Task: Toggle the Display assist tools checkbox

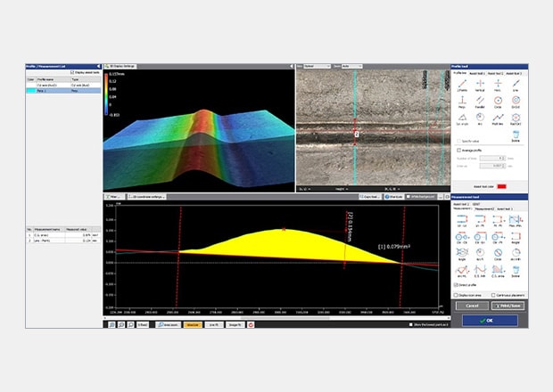Action: click(73, 70)
